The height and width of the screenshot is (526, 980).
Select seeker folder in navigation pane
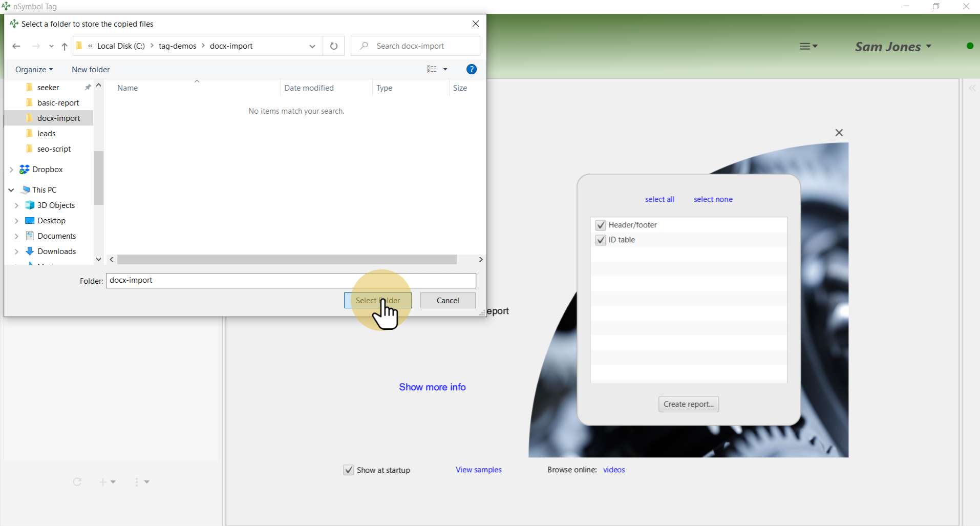coord(48,88)
